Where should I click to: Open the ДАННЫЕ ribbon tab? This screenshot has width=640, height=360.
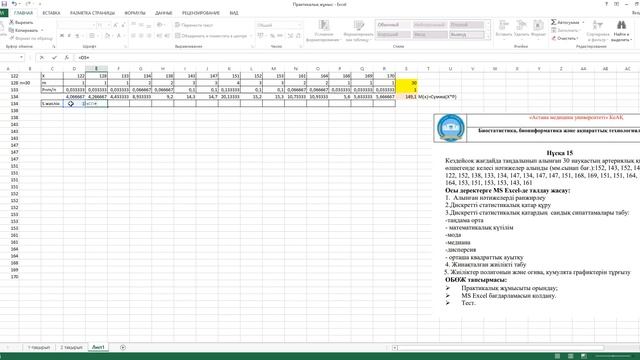[x=164, y=13]
